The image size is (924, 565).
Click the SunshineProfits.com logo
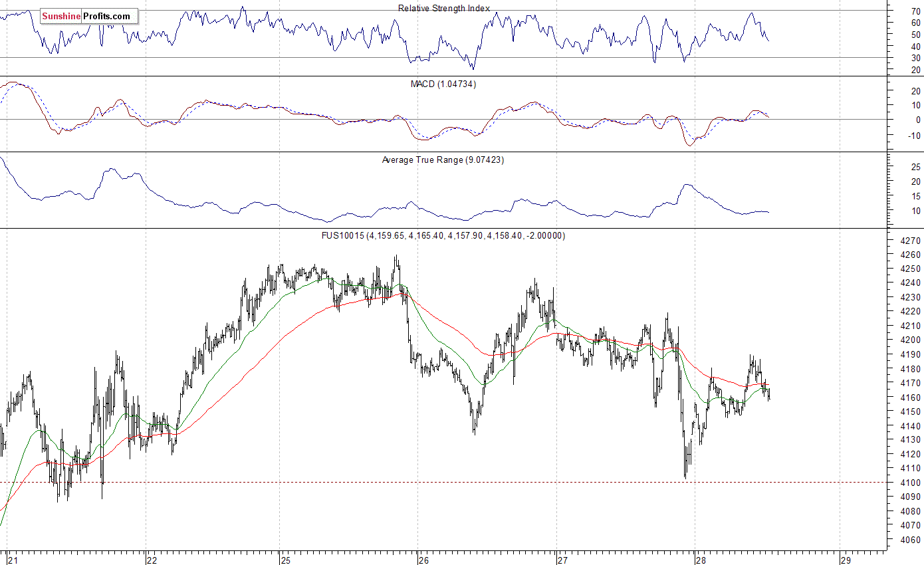click(89, 16)
